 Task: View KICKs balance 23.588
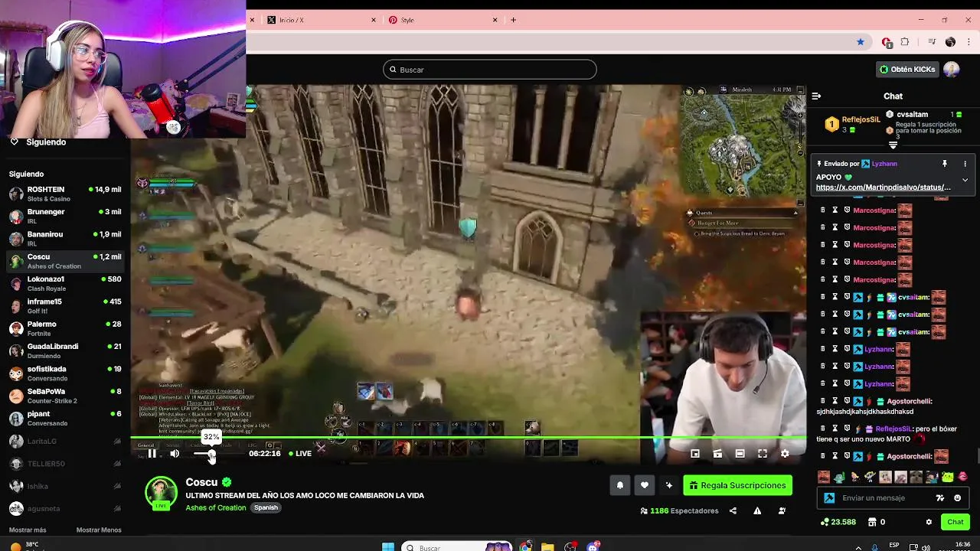click(838, 522)
